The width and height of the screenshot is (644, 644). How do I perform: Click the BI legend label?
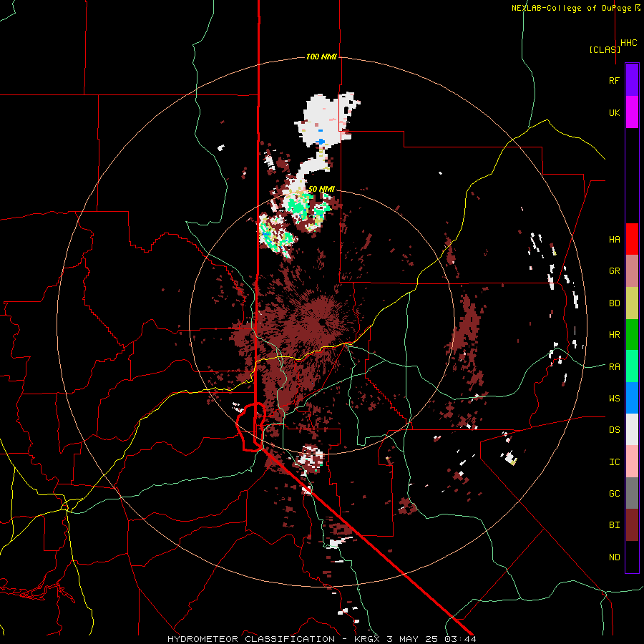point(614,525)
